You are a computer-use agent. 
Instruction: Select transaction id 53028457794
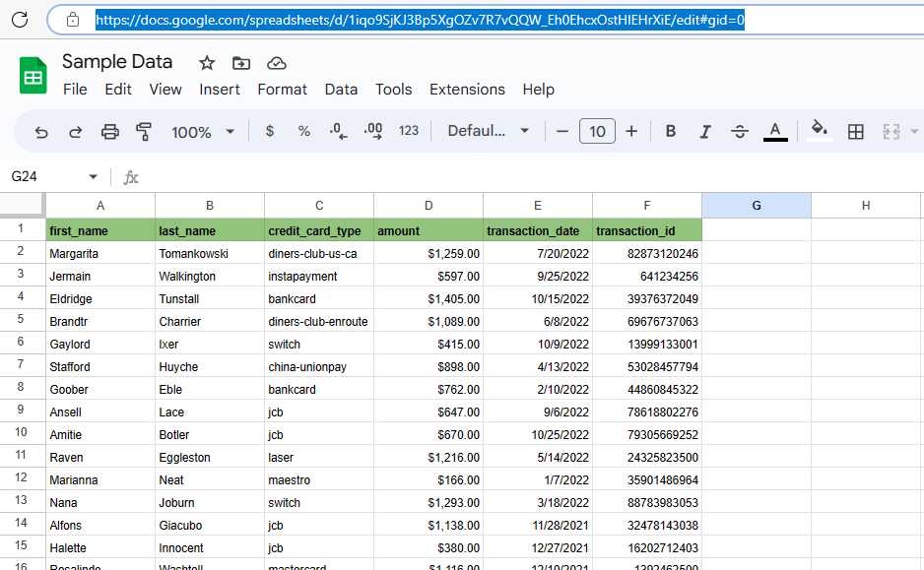647,367
